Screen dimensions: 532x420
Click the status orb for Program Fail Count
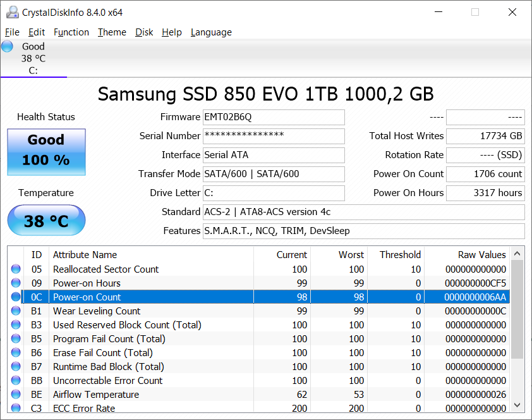(x=16, y=339)
